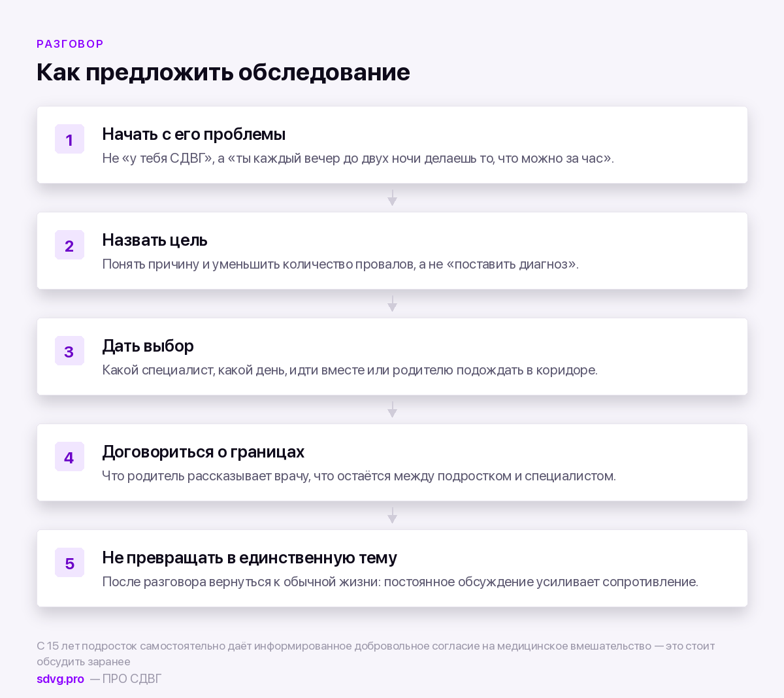Viewport: 784px width, 698px height.
Task: Select the title 'Дать выбор'
Action: (148, 346)
